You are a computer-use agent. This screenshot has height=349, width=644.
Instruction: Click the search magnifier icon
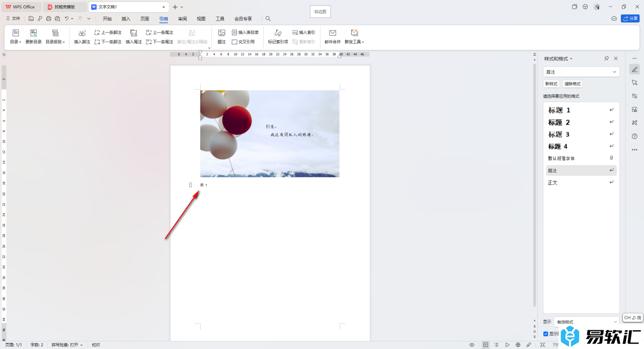click(268, 19)
